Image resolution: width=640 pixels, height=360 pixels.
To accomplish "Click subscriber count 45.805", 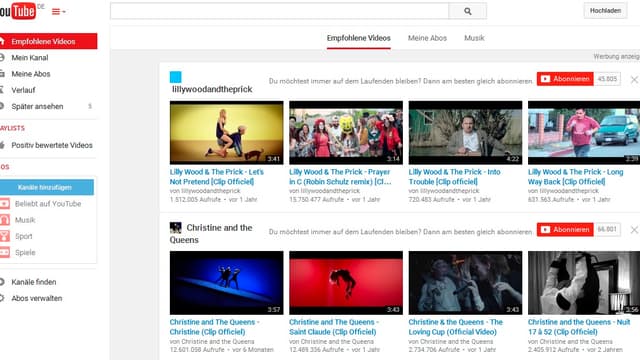I will coord(607,79).
